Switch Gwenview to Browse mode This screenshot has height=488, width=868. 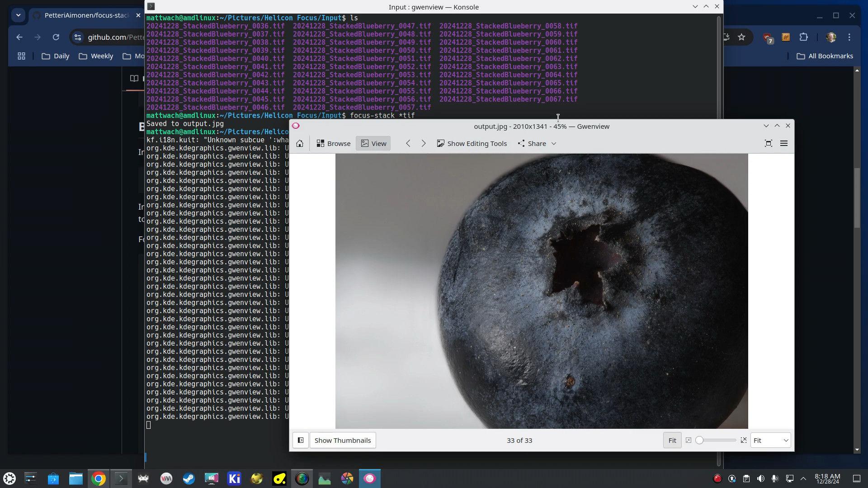[333, 144]
